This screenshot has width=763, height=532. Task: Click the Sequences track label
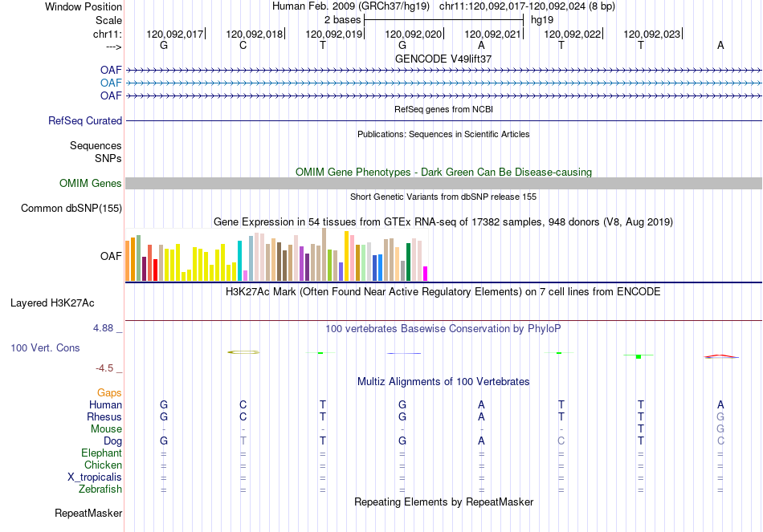(x=96, y=145)
